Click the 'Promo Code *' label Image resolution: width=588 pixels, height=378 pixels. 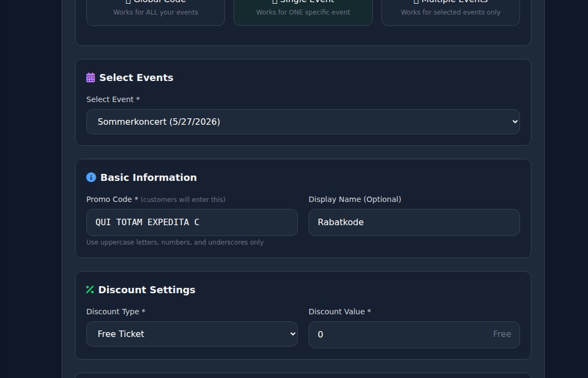tap(112, 199)
